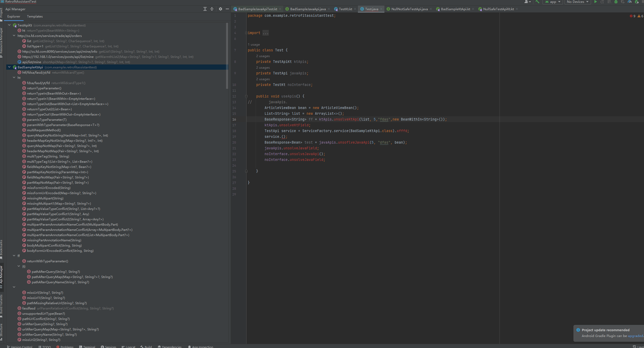Click the Collapse All icon in Api Manager
The width and height of the screenshot is (644, 348).
click(x=212, y=9)
